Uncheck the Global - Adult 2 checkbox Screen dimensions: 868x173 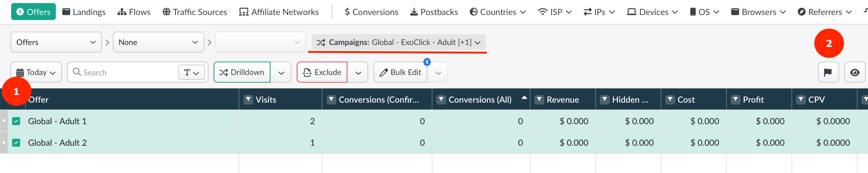pyautogui.click(x=16, y=143)
